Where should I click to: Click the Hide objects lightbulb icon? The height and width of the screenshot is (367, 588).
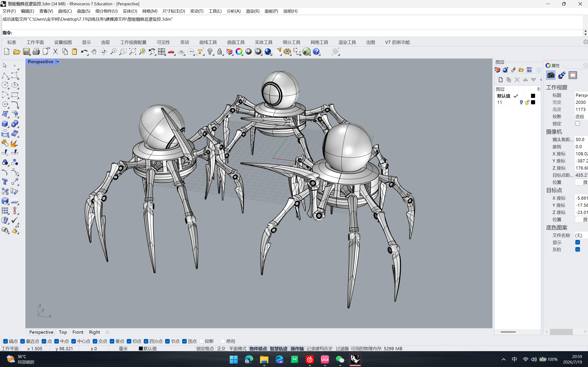coord(210,52)
